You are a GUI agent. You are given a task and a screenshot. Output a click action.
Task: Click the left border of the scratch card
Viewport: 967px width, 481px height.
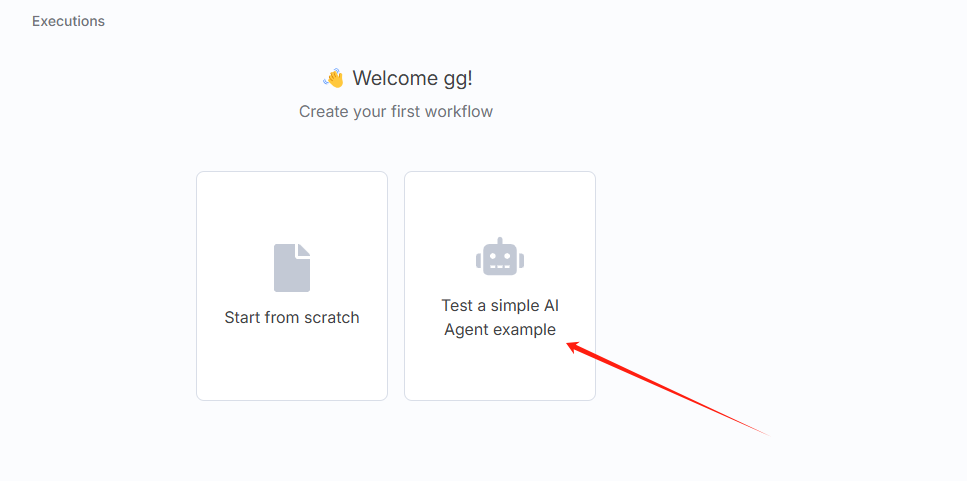[x=197, y=286]
